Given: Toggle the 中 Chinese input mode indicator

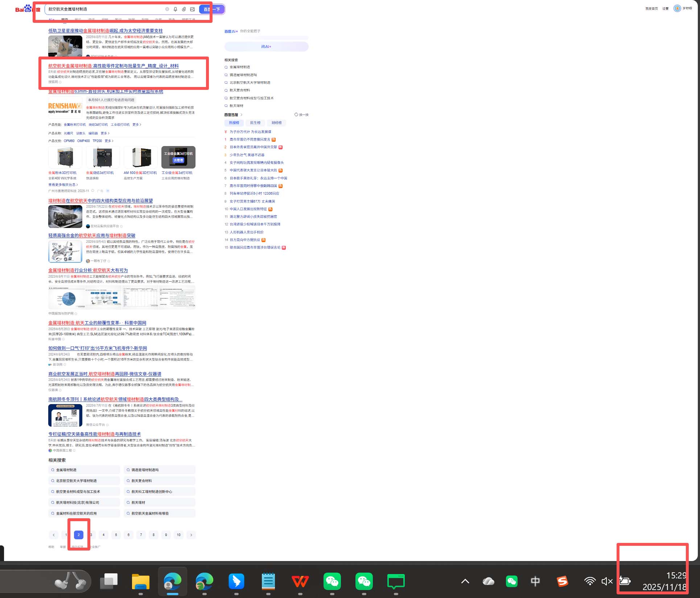Looking at the screenshot, I should (x=535, y=581).
